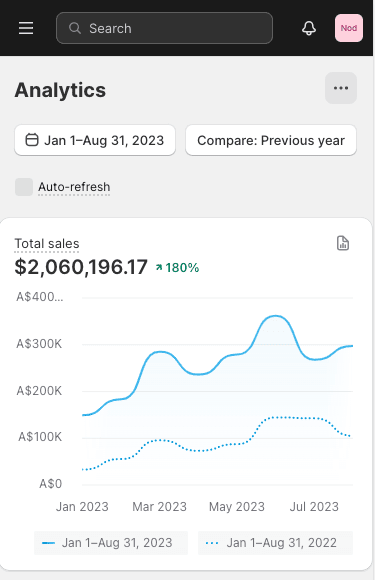Image resolution: width=375 pixels, height=580 pixels.
Task: Click the $2,060,196.17 total value
Action: click(81, 267)
